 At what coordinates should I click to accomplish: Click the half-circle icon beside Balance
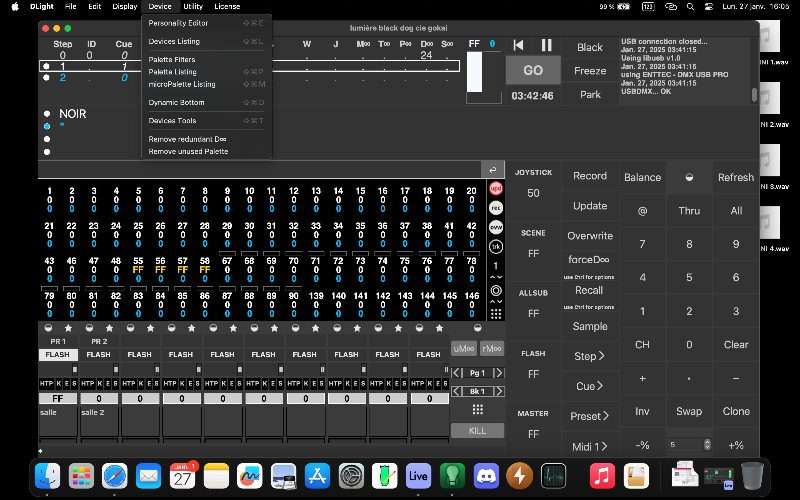(689, 177)
